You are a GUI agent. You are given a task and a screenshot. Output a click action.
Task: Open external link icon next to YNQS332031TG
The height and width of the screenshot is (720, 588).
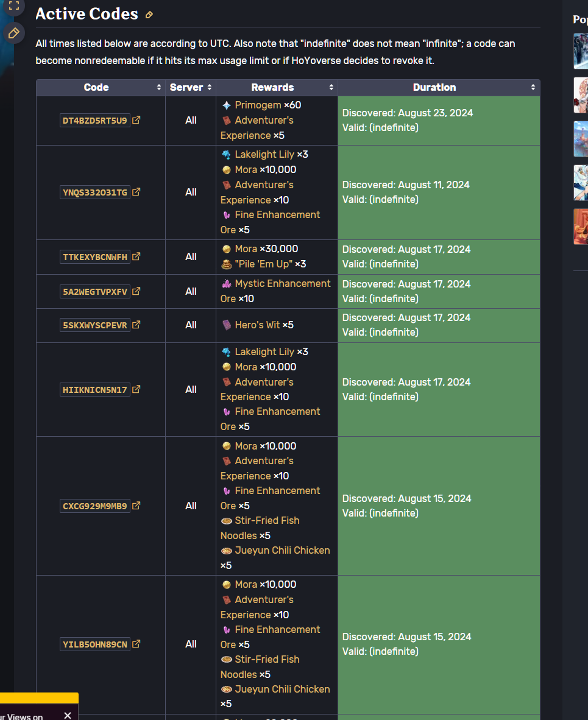136,192
